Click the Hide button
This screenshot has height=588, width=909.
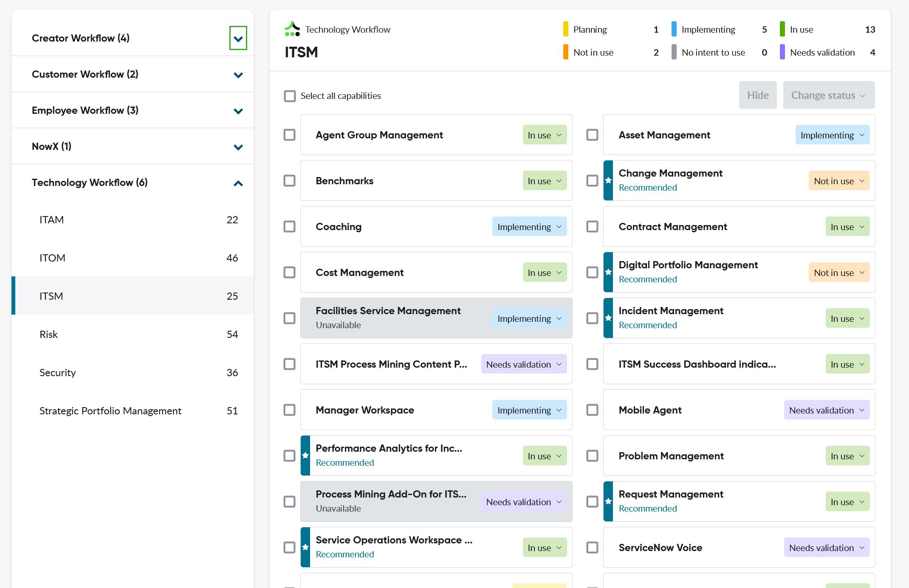[x=758, y=95]
